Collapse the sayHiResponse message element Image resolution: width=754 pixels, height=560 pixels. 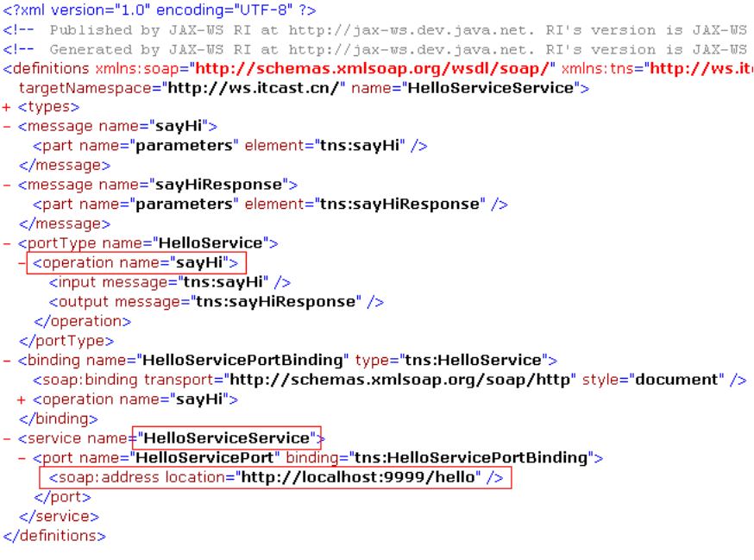6,184
